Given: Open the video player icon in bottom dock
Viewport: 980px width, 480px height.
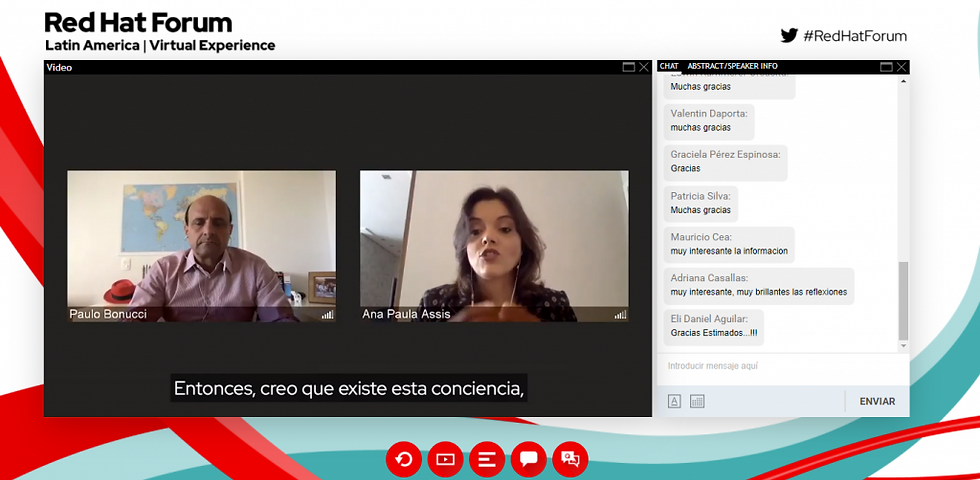Looking at the screenshot, I should click(445, 460).
